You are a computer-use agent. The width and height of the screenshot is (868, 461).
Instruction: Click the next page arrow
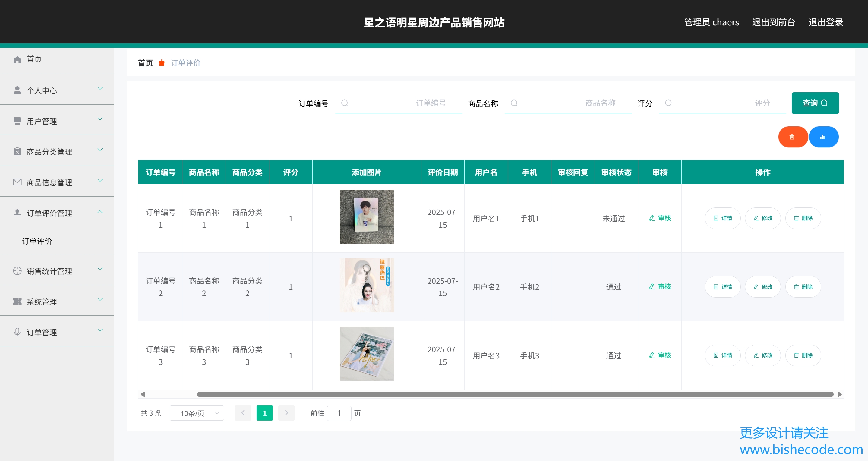click(x=286, y=413)
